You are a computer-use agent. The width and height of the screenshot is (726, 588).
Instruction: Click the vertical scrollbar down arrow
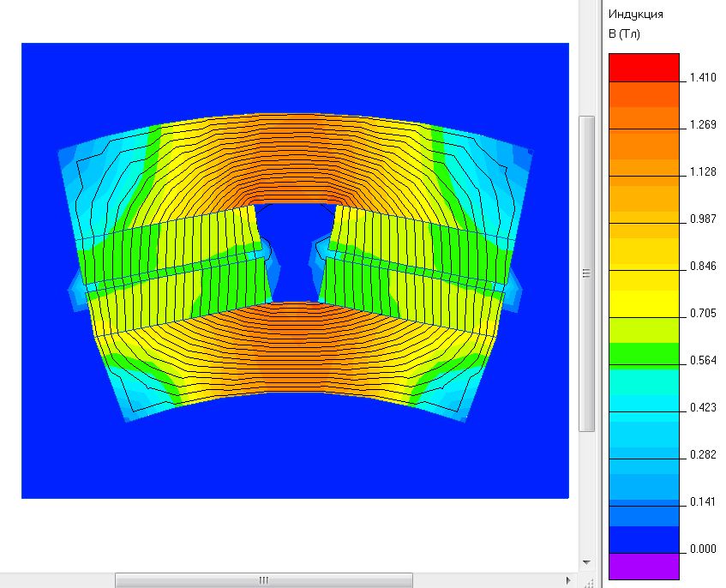point(586,562)
